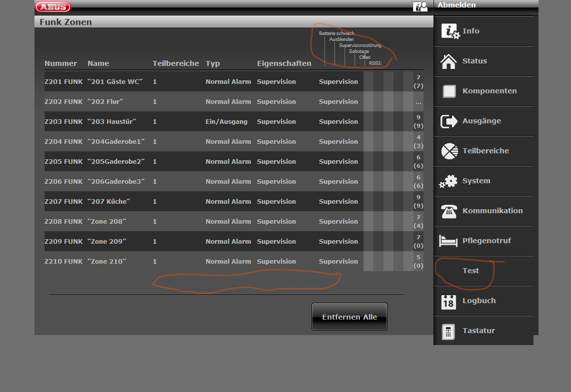Click the Abmelden logout link
The width and height of the screenshot is (571, 392).
[456, 5]
